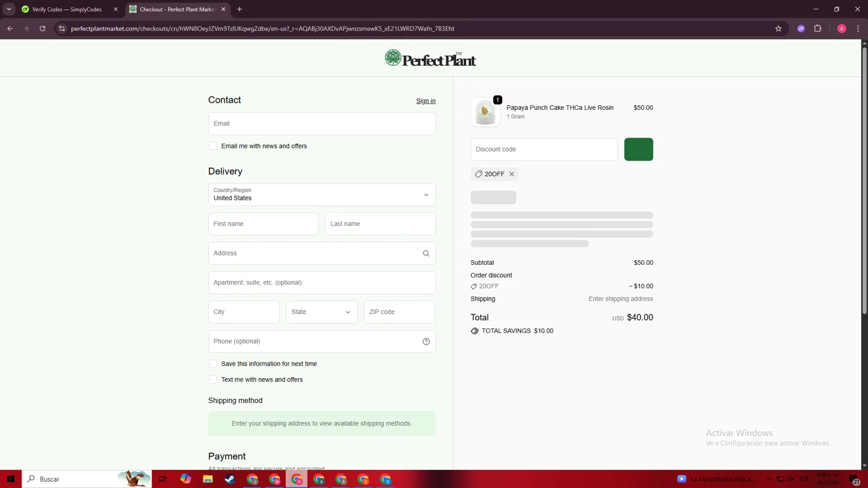
Task: Open the Windows Start menu
Action: 10,479
